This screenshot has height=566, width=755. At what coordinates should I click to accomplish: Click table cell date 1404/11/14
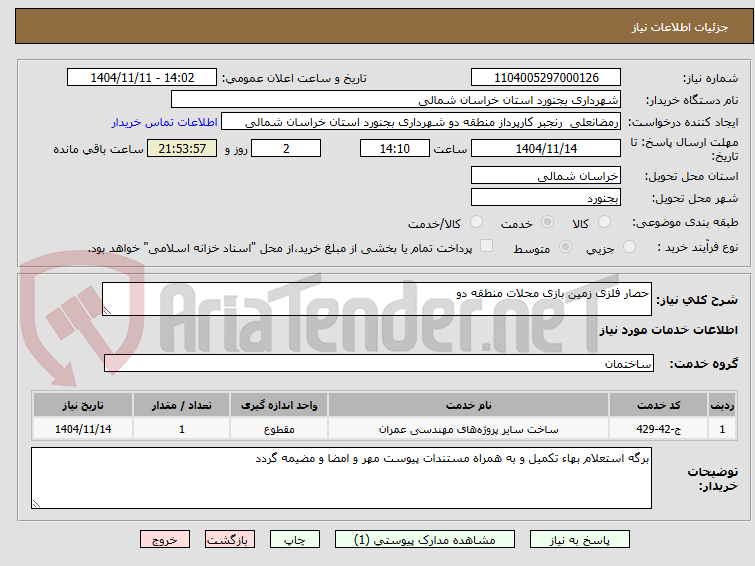click(x=83, y=429)
